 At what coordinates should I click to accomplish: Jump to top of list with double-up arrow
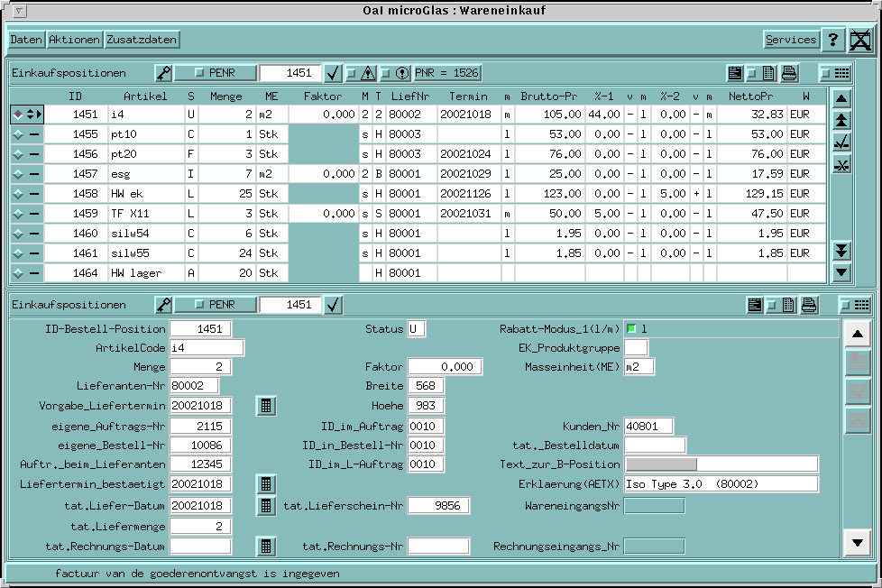(841, 120)
